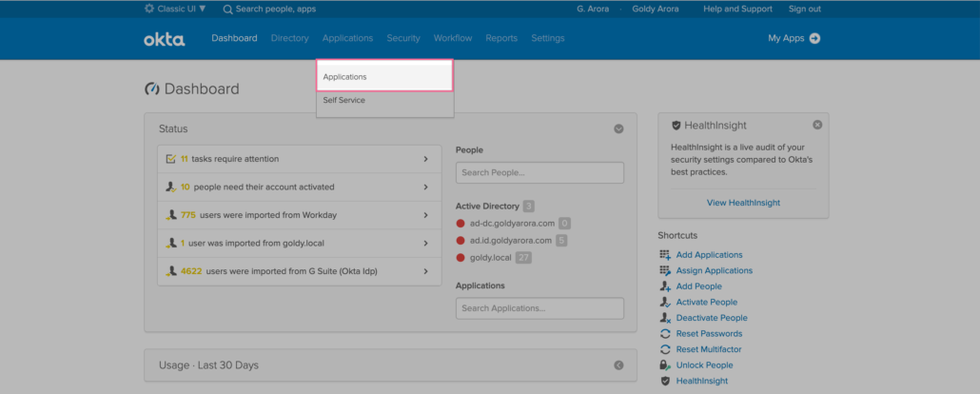This screenshot has width=980, height=394.
Task: Close the HealthInsight card
Action: (x=817, y=125)
